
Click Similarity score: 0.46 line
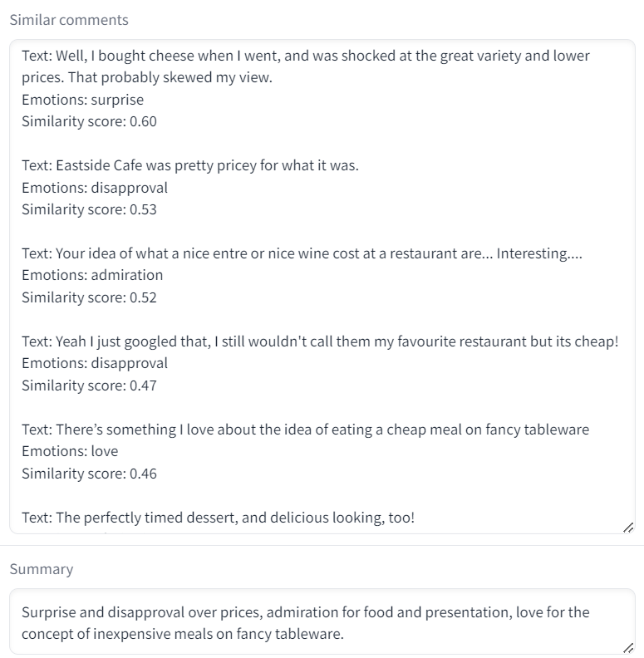coord(89,474)
